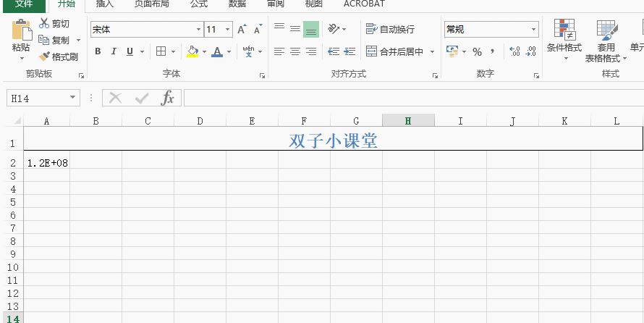
Task: Click the increase decimal places icon
Action: pos(514,51)
